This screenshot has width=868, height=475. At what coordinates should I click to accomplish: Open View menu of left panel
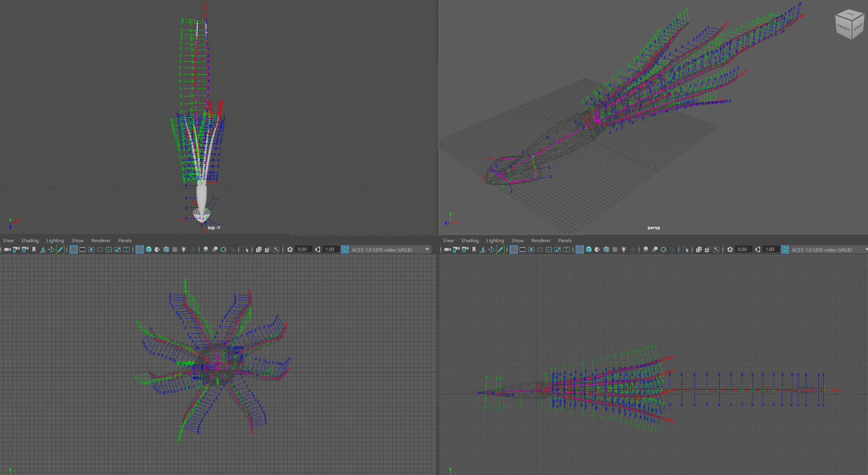tap(8, 240)
